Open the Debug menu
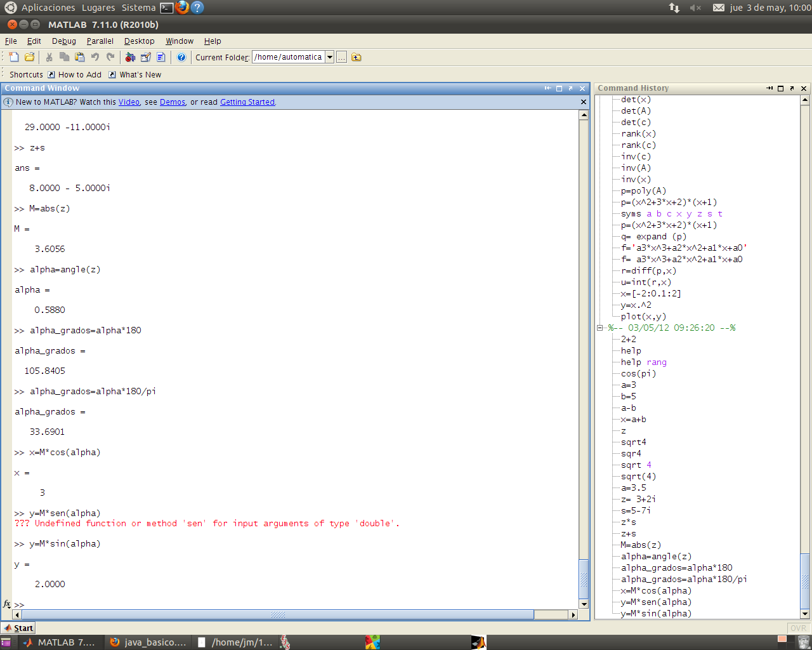Viewport: 812px width, 650px height. coord(63,41)
